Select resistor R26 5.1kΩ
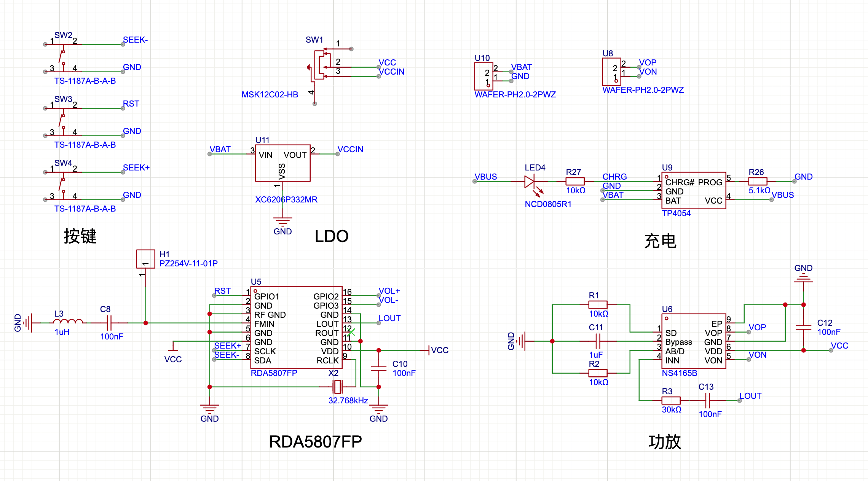The height and width of the screenshot is (481, 868). pos(758,182)
